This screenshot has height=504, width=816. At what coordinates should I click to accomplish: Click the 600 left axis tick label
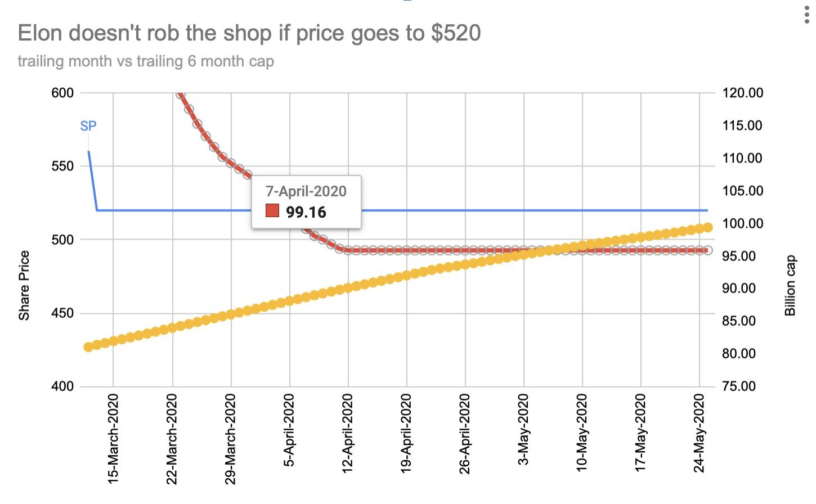pyautogui.click(x=62, y=93)
